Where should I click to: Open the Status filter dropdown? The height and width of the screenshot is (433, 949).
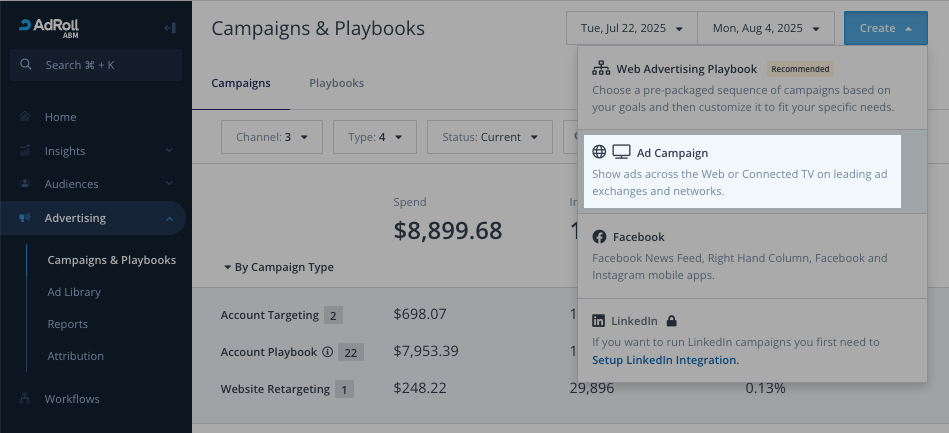click(x=489, y=137)
